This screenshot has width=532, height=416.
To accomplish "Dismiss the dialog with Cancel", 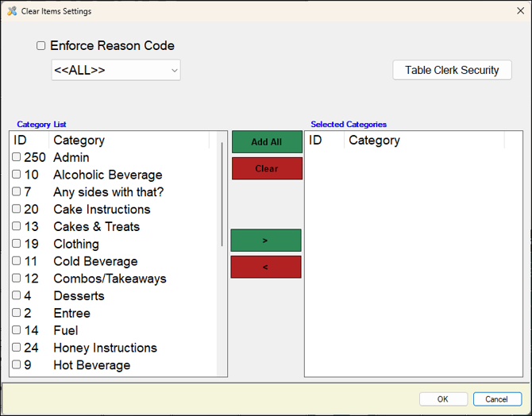I will point(496,399).
